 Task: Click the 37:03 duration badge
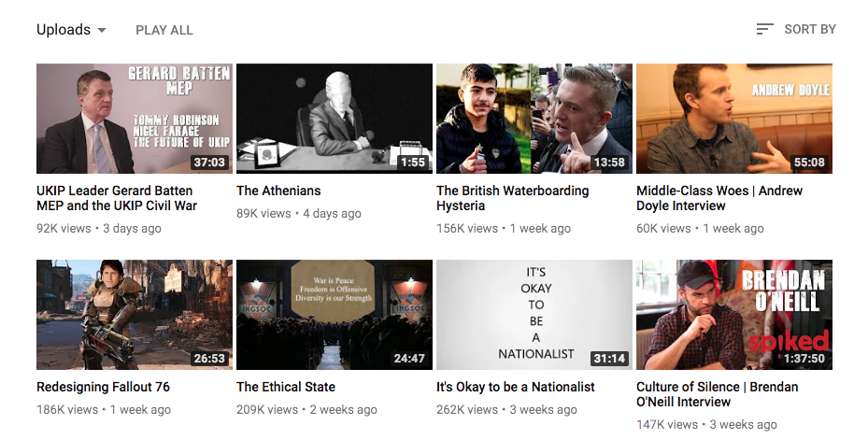point(209,163)
